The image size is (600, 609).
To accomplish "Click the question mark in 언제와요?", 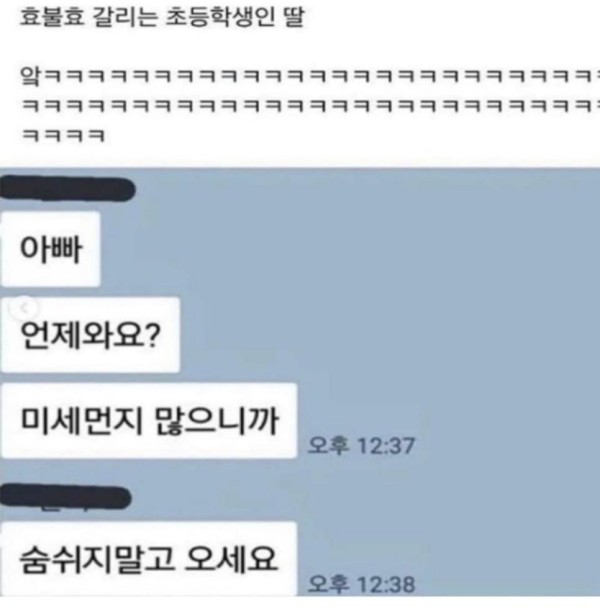I will pos(154,336).
